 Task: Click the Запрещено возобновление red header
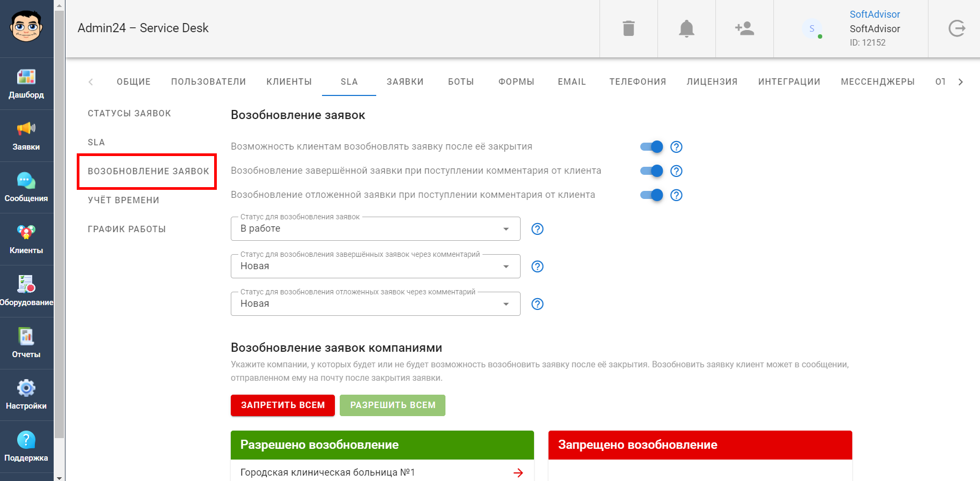700,445
